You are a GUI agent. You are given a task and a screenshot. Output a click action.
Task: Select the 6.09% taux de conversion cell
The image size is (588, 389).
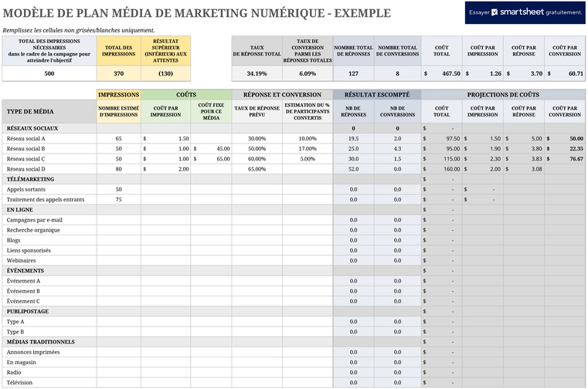pos(308,73)
